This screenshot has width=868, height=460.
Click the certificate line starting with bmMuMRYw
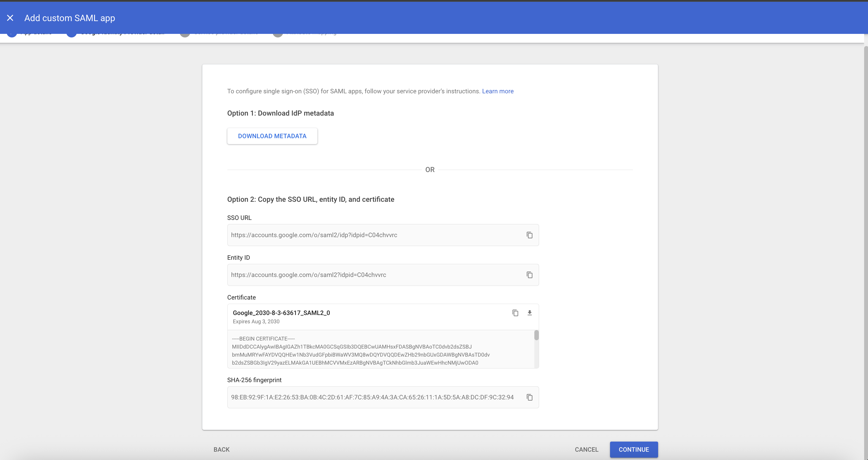(361, 355)
